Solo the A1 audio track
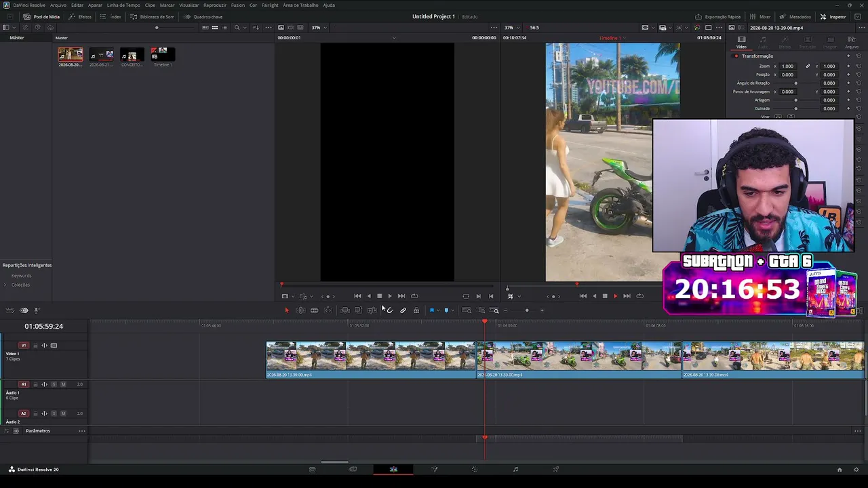The height and width of the screenshot is (488, 868). (54, 384)
